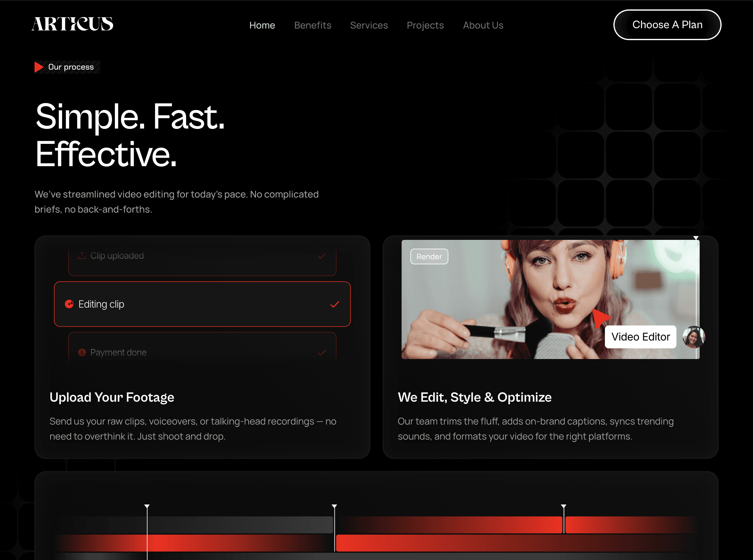Open the About Us page
The width and height of the screenshot is (753, 560).
pos(483,25)
